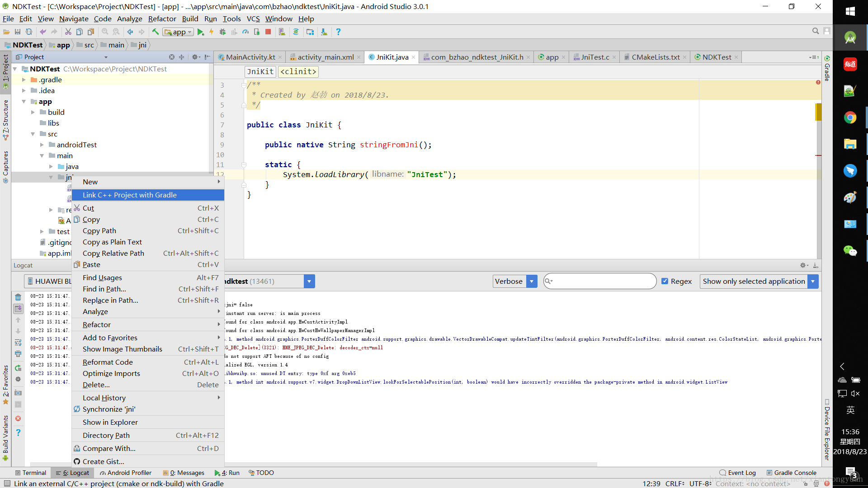868x488 pixels.
Task: Open Show only selected application dropdown
Action: pyautogui.click(x=759, y=281)
